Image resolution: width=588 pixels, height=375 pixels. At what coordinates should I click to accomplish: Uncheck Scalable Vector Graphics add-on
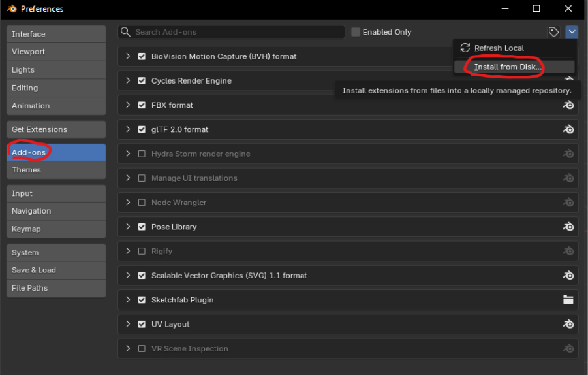142,276
